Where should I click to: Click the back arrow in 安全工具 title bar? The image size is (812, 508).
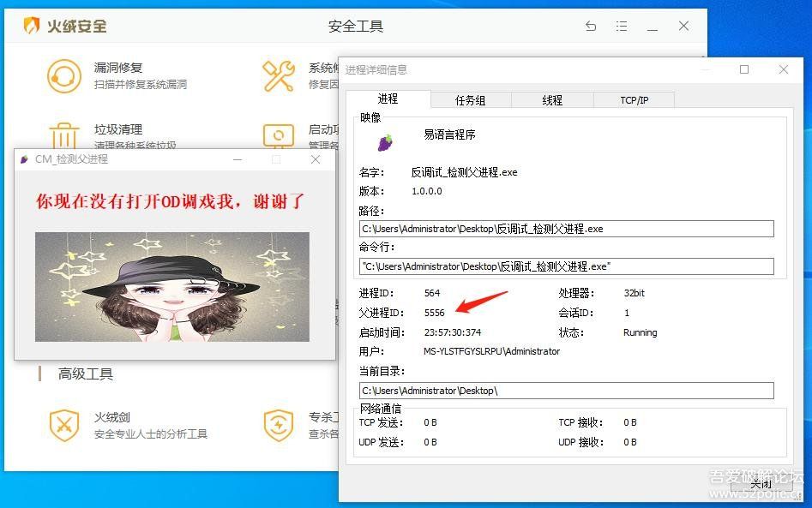[591, 27]
